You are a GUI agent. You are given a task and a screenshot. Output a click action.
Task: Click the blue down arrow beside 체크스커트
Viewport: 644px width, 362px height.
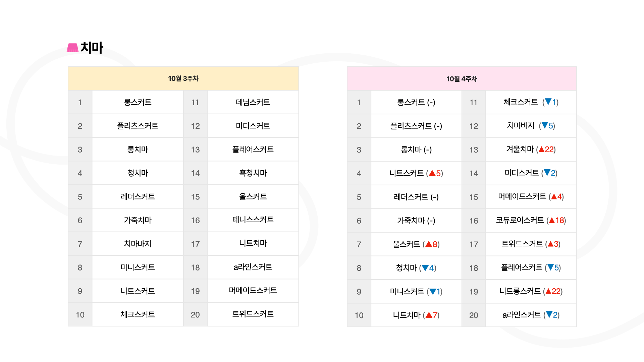pyautogui.click(x=548, y=102)
